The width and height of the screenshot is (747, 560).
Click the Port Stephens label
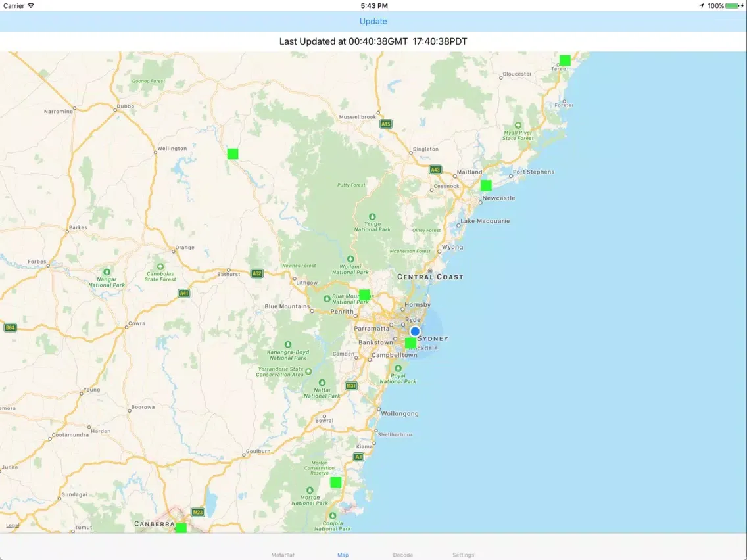click(533, 172)
